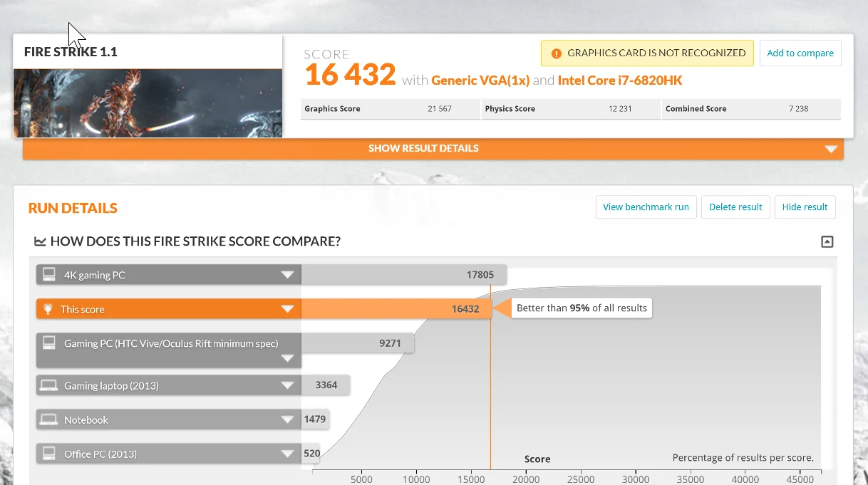
Task: Click the 16432 value on the 'This score' bar
Action: (x=465, y=309)
